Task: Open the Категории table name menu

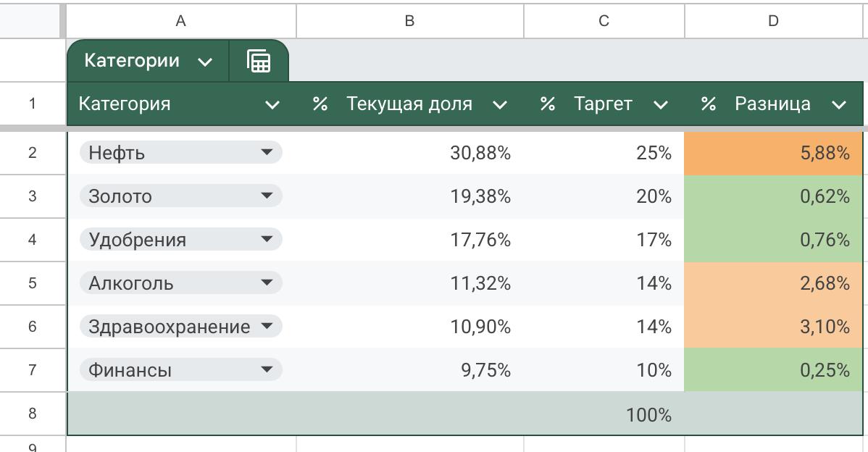Action: [x=205, y=62]
